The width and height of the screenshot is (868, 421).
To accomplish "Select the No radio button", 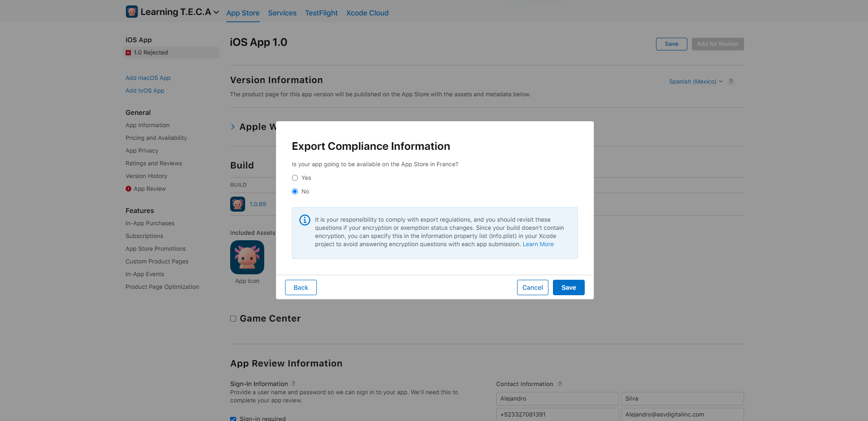I will (295, 192).
